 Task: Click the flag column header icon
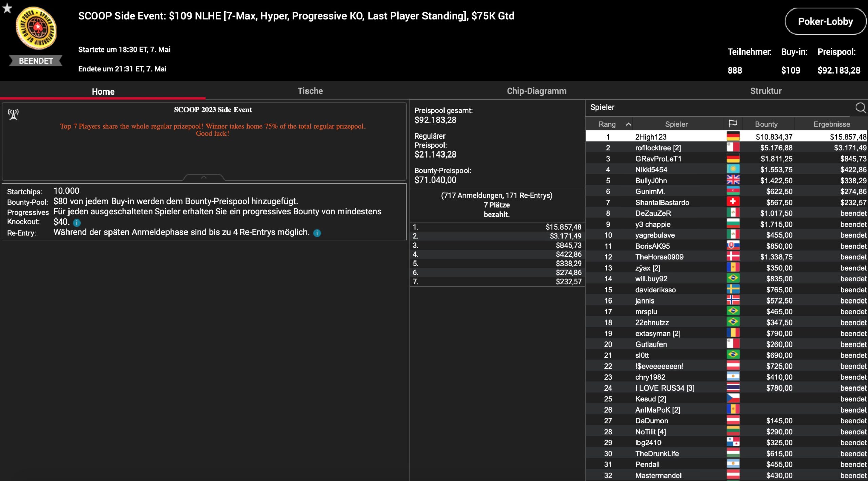(733, 124)
